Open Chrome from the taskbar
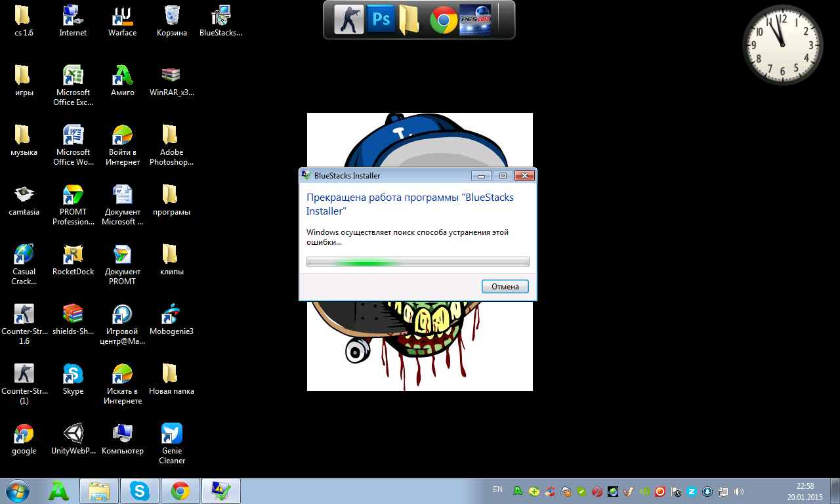Image resolution: width=840 pixels, height=504 pixels. pos(180,491)
